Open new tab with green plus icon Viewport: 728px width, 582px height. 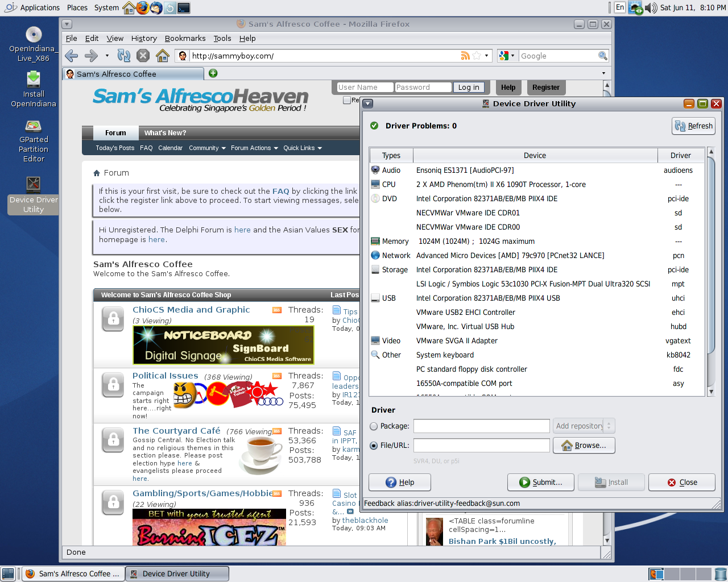213,73
